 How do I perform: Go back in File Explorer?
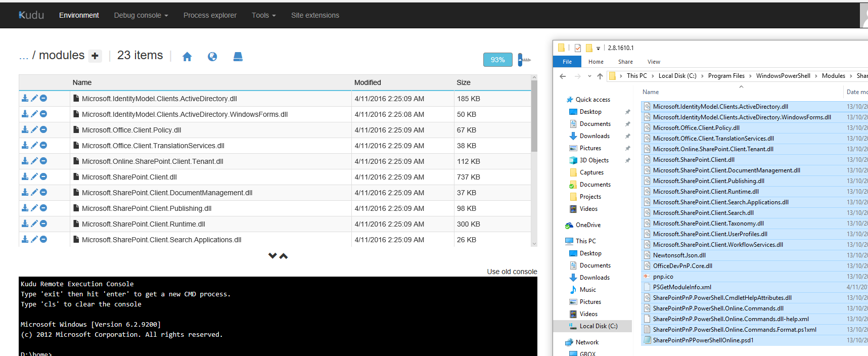pyautogui.click(x=563, y=76)
